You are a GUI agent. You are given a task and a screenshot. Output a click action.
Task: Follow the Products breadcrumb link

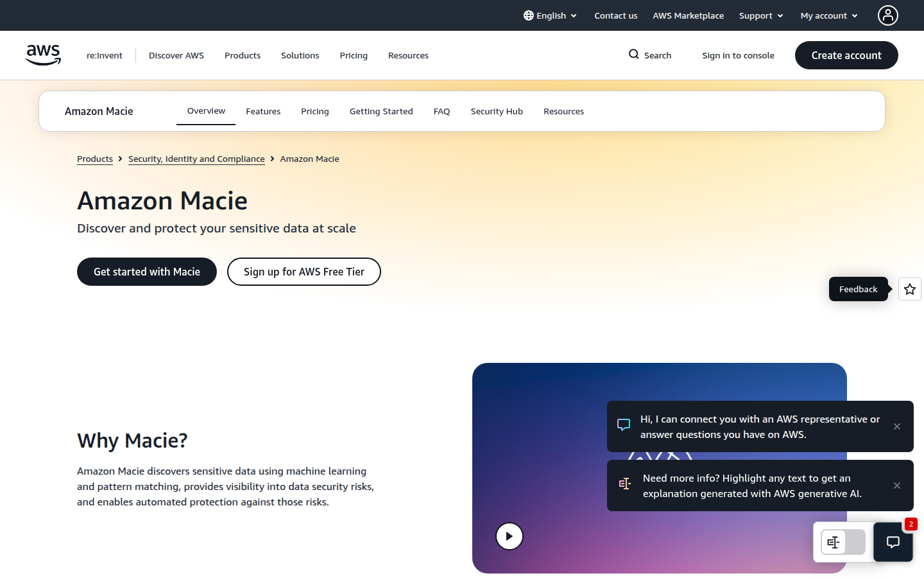tap(95, 159)
